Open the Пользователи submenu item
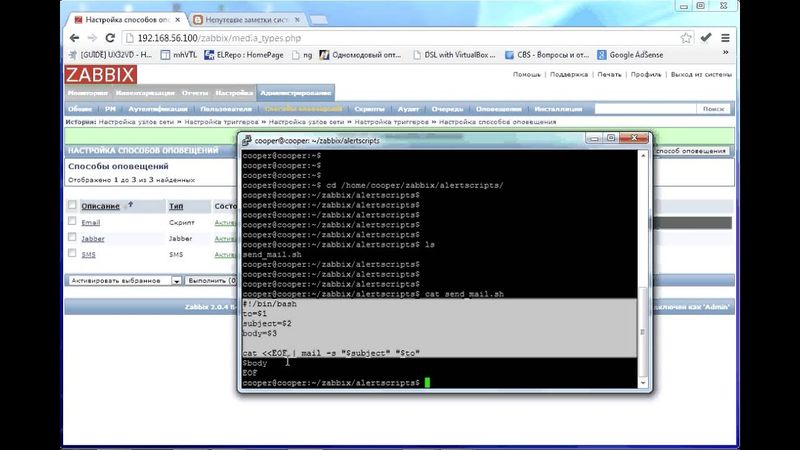Screen dimensions: 800x450 [226, 109]
